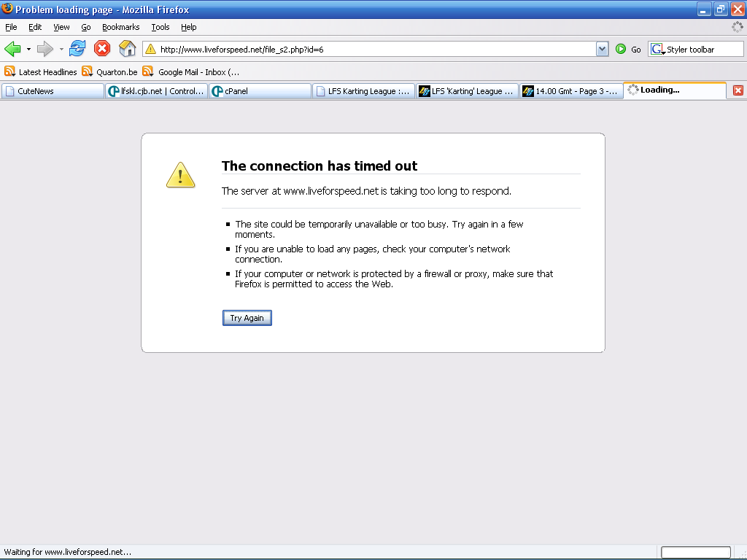Click the Firefox icon in title bar

tap(7, 9)
